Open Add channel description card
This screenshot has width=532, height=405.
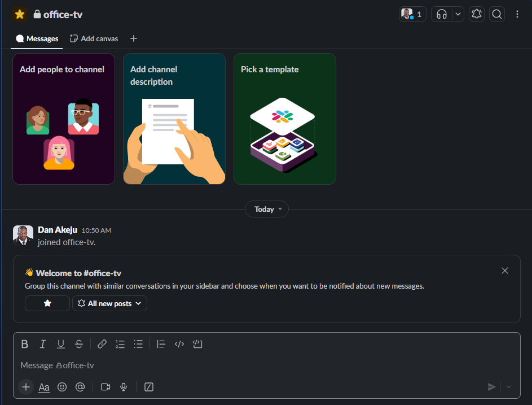[x=174, y=119]
